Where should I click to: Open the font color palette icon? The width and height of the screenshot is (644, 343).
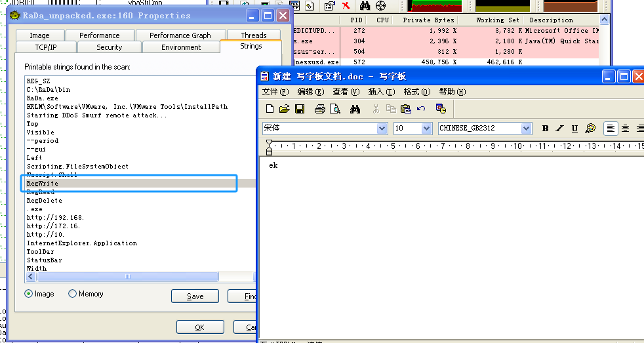point(590,128)
